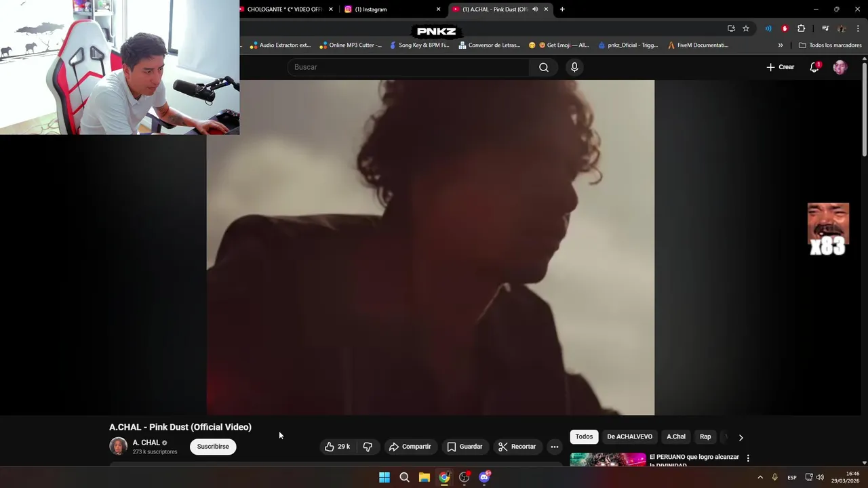The width and height of the screenshot is (868, 488).
Task: Select the Todos filter chip
Action: (584, 437)
